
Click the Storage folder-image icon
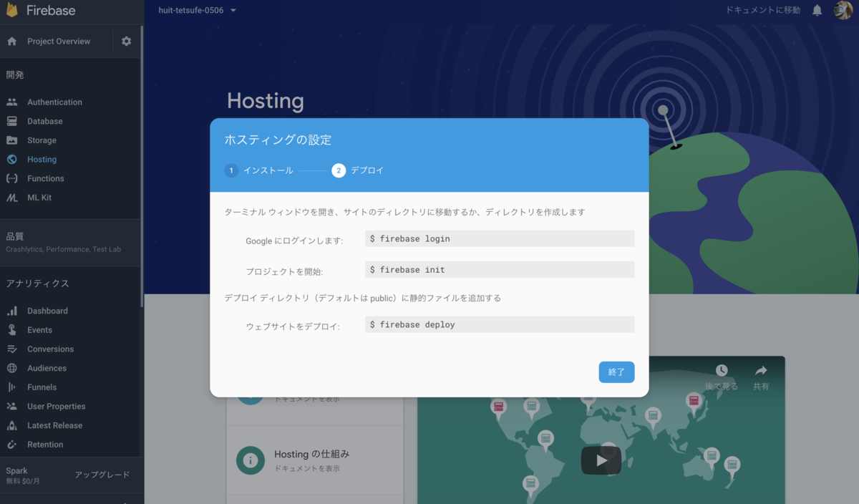coord(11,140)
